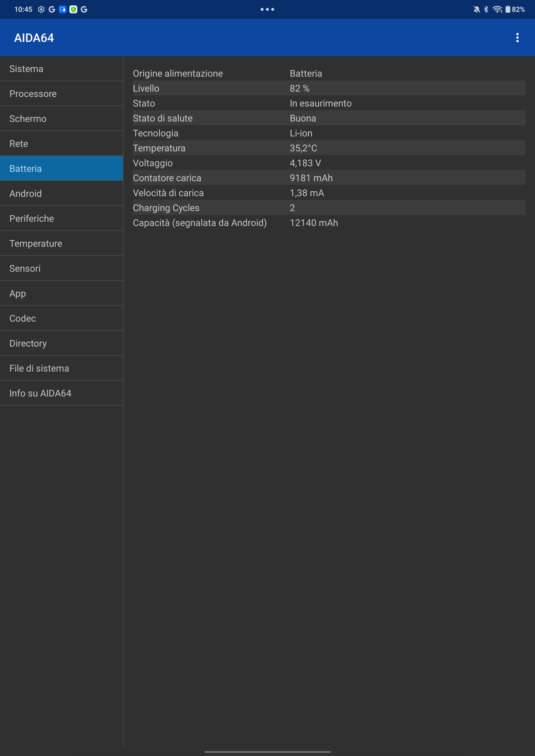Open the Codec section

pyautogui.click(x=61, y=318)
